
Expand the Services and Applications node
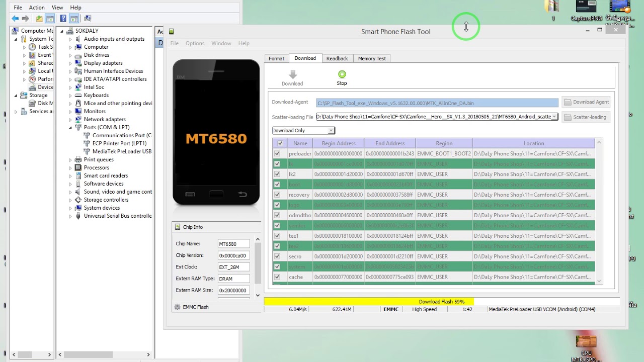(x=16, y=111)
